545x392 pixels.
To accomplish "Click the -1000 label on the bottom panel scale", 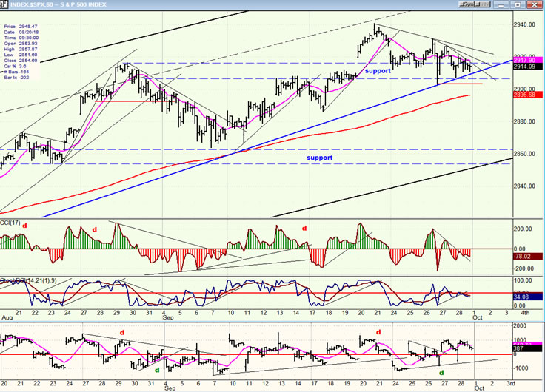I will point(520,368).
